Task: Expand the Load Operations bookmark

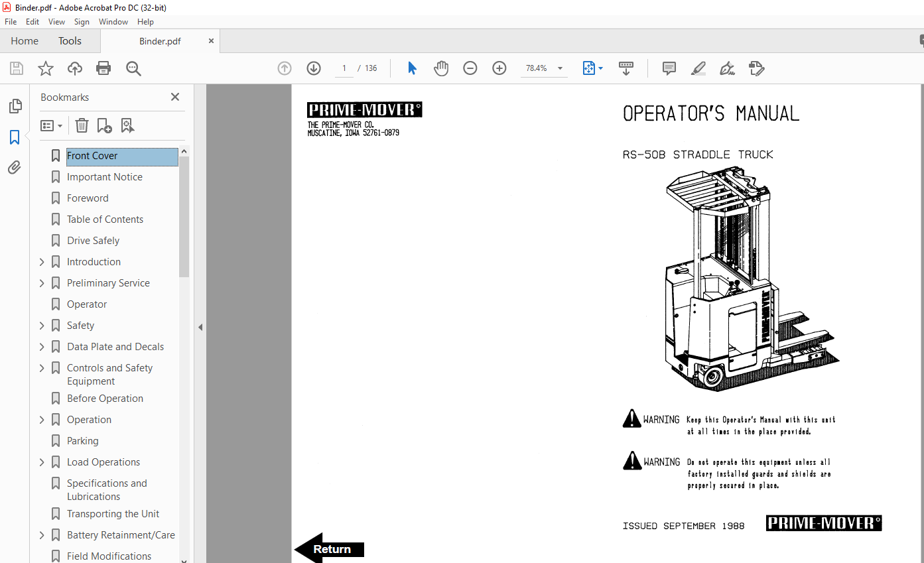Action: [42, 462]
